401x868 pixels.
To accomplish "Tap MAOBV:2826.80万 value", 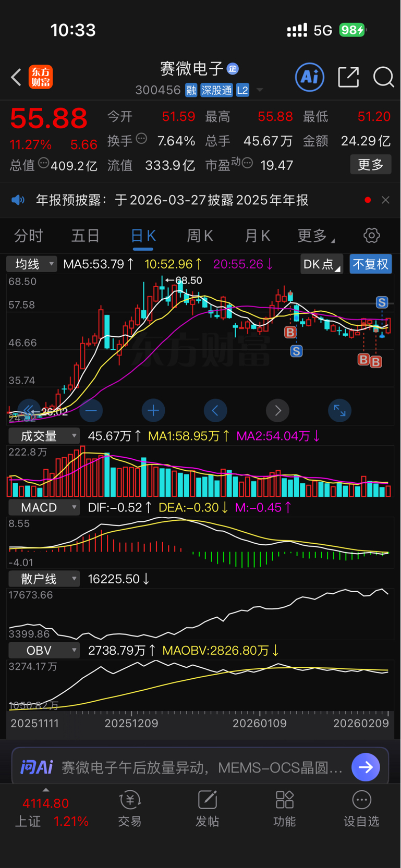I will coord(221,650).
